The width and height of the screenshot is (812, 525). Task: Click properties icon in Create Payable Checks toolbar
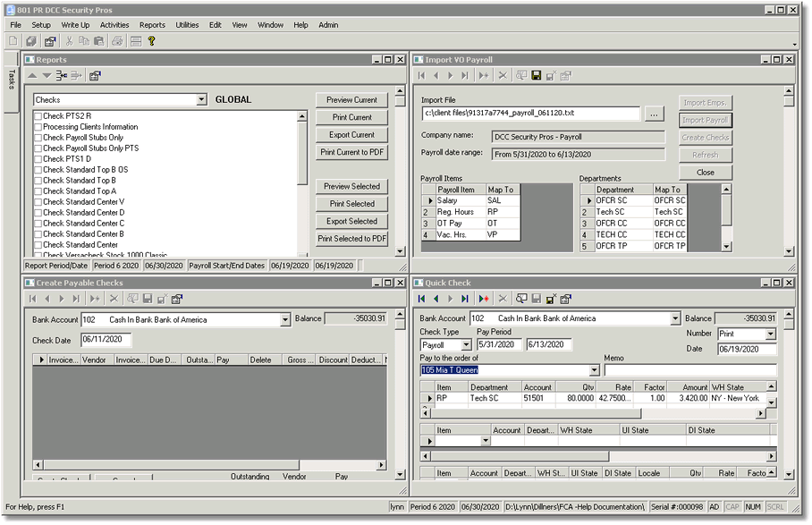(x=176, y=299)
